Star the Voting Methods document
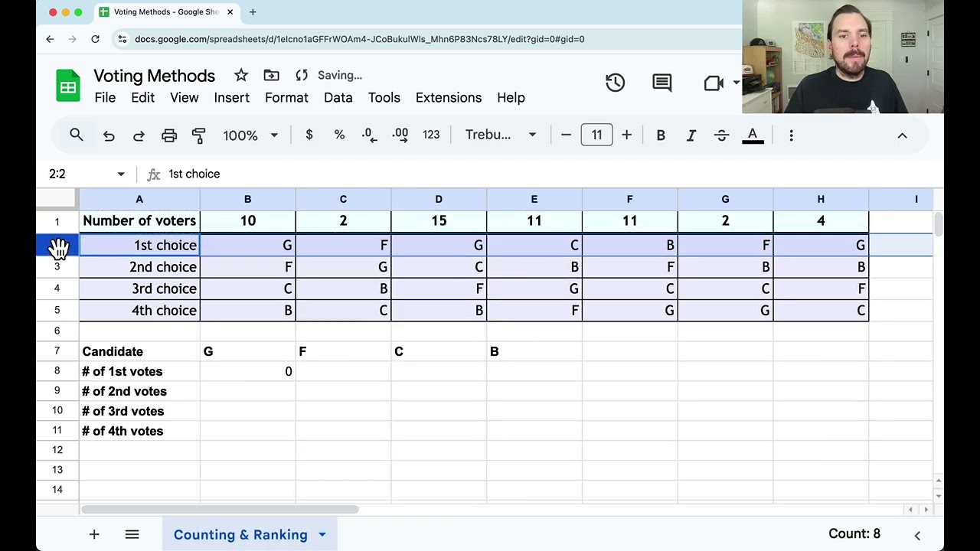The image size is (980, 551). click(x=241, y=75)
